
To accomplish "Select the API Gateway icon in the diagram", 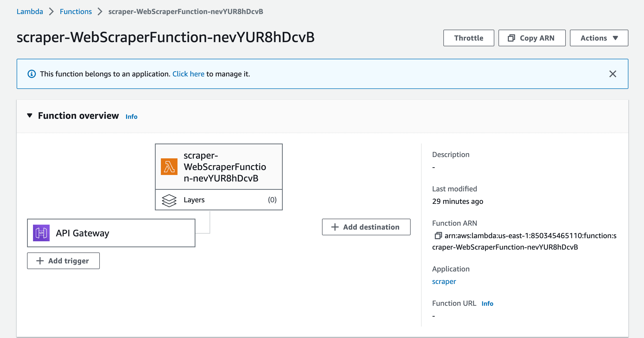I will [x=41, y=233].
